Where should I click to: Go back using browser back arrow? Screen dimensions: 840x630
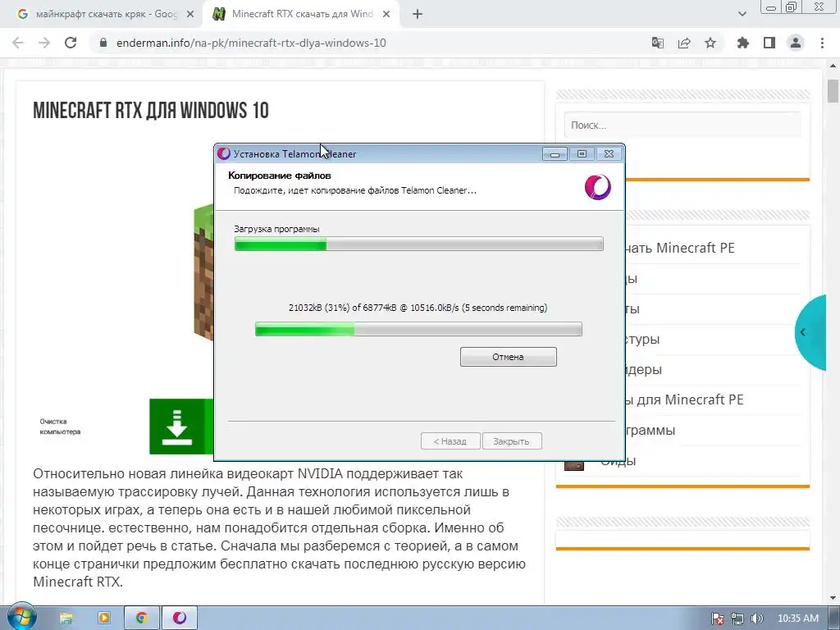click(x=18, y=43)
